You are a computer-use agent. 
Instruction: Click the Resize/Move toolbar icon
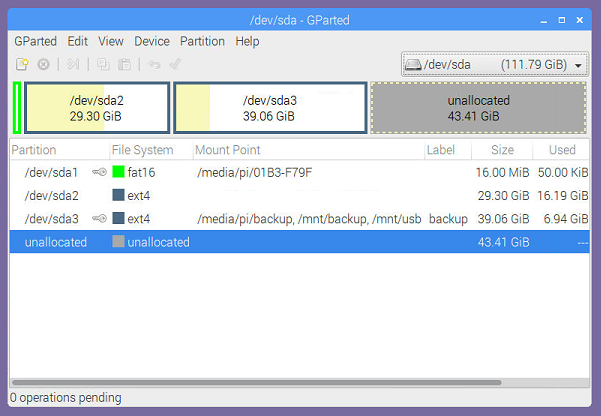(73, 64)
